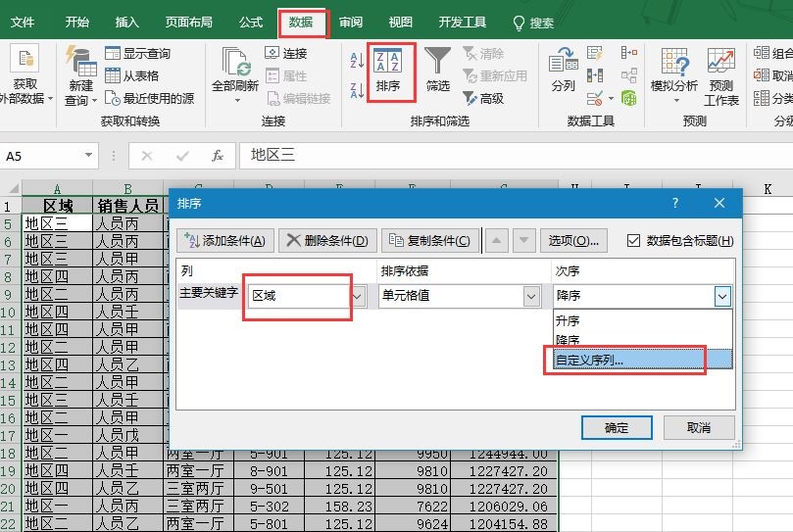793x532 pixels.
Task: Open the 公式 tab
Action: (251, 23)
